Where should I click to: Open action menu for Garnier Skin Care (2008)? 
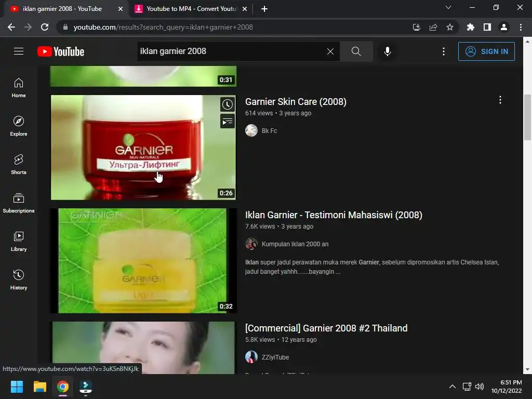(500, 100)
